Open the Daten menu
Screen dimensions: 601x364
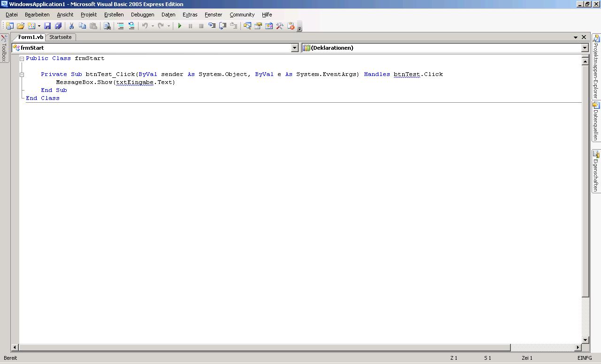point(169,15)
